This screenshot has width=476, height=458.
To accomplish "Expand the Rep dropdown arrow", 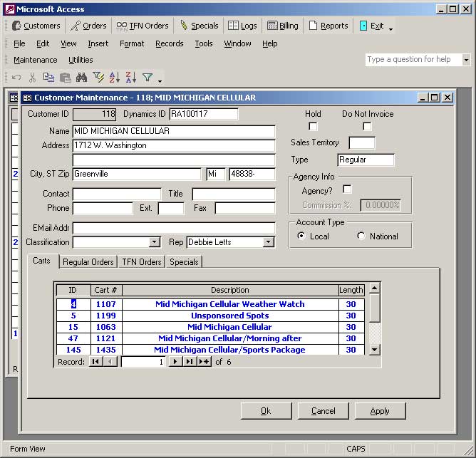I will [268, 242].
